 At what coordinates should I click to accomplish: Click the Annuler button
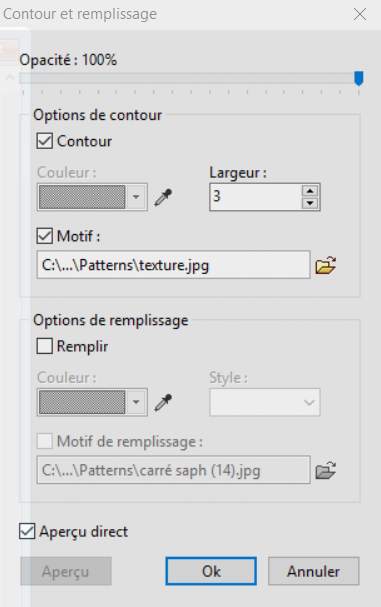click(x=314, y=571)
